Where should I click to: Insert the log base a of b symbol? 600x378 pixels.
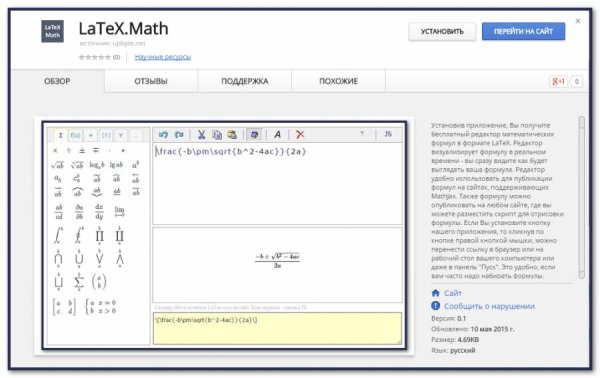point(97,165)
